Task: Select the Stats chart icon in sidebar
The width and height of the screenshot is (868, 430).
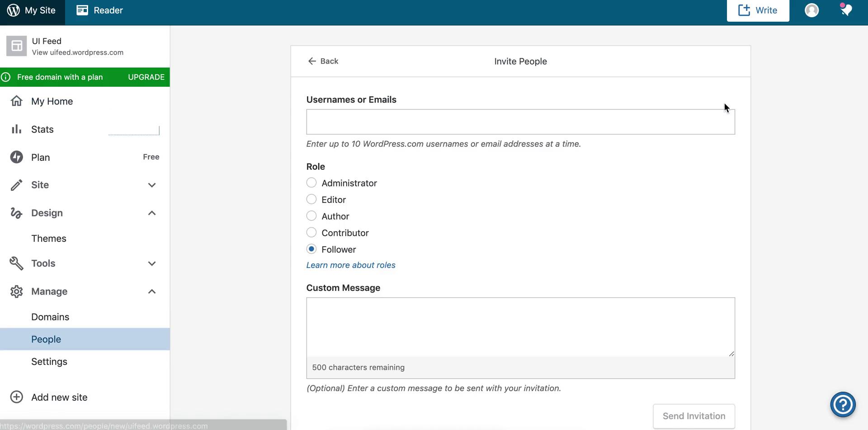Action: point(16,129)
